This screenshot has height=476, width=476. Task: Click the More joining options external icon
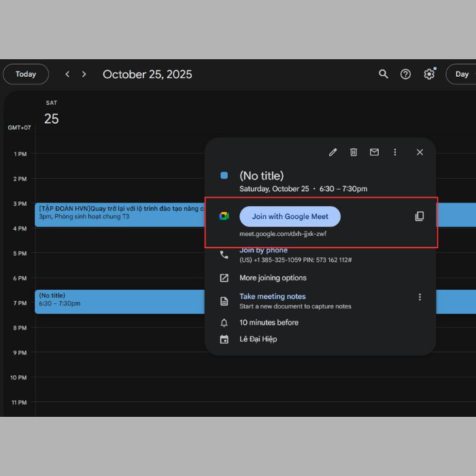tap(224, 277)
